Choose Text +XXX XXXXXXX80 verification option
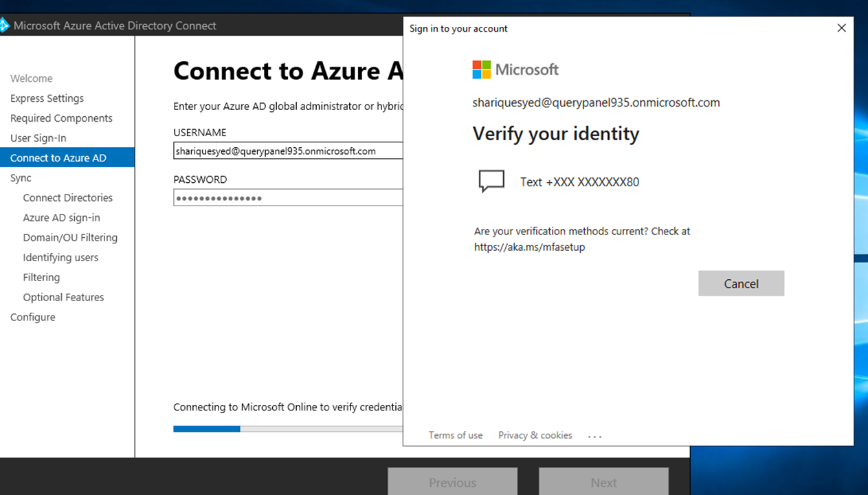Screen dimensions: 868x495 [x=579, y=182]
